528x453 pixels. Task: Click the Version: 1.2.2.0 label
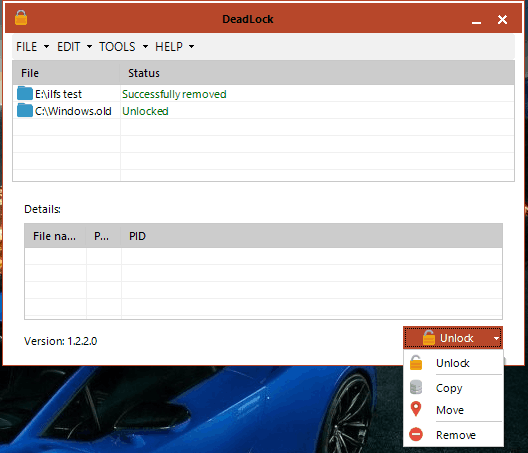[x=61, y=341]
